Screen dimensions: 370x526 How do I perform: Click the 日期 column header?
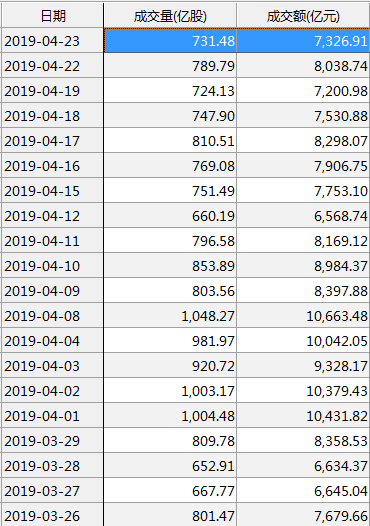point(52,15)
